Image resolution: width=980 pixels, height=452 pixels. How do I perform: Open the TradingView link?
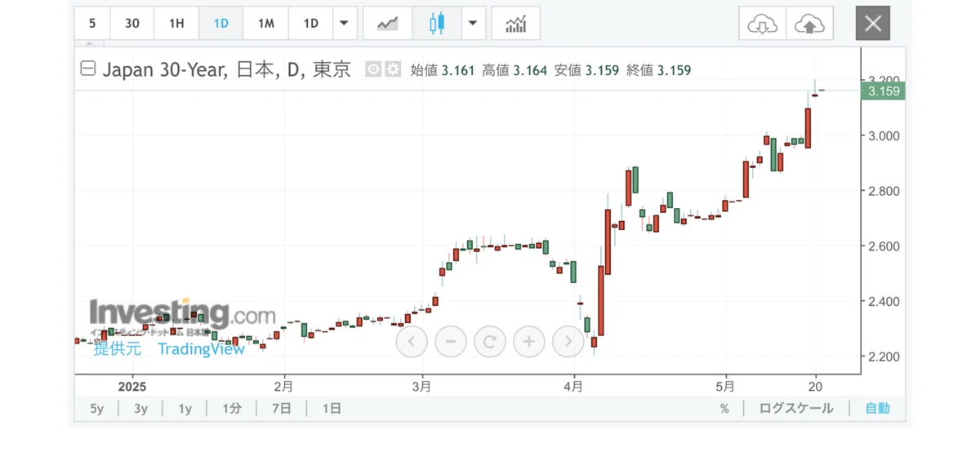(201, 349)
